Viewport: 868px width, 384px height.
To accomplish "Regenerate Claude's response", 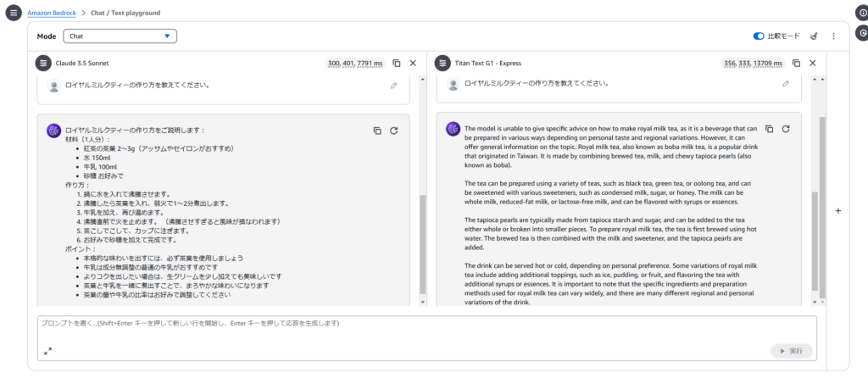I will [x=393, y=131].
